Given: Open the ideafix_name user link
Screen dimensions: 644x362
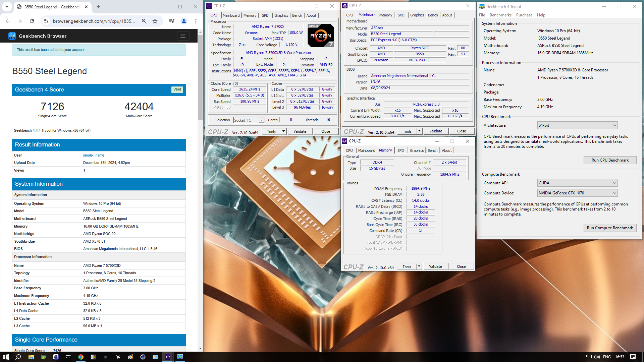Looking at the screenshot, I should click(94, 155).
